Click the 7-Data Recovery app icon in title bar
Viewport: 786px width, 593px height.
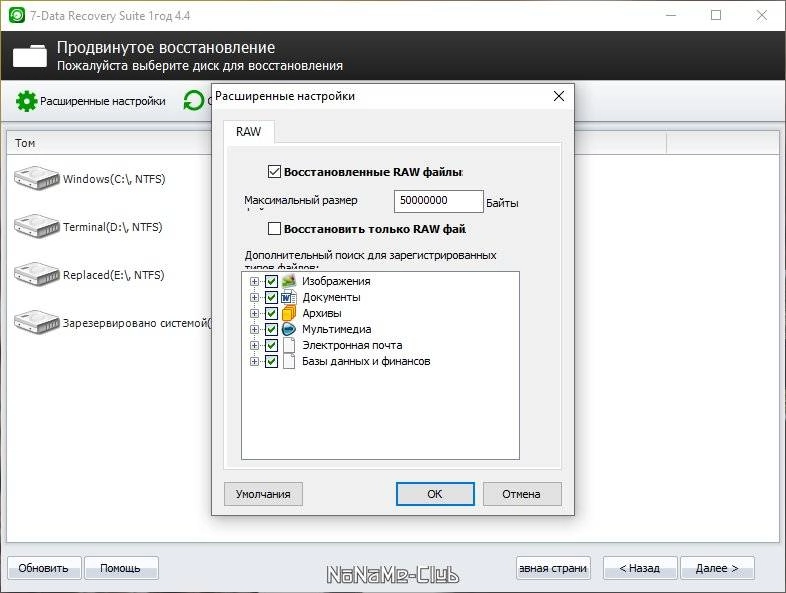17,16
